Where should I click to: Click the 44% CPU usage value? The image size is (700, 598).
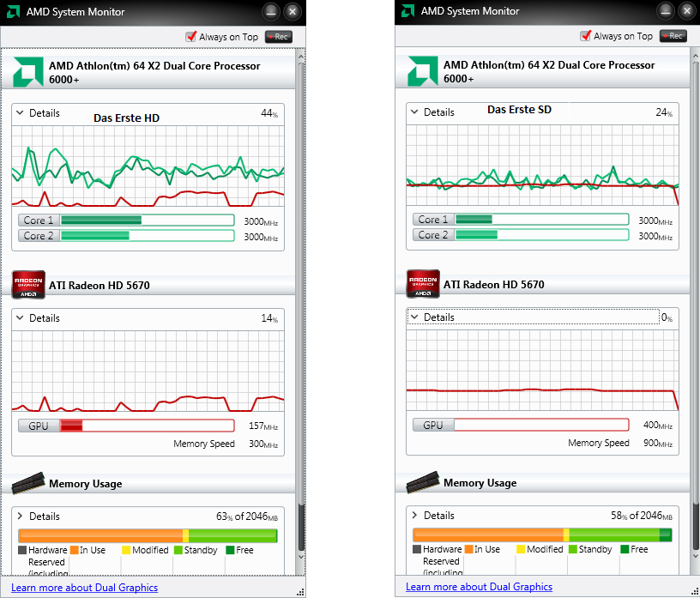point(269,113)
